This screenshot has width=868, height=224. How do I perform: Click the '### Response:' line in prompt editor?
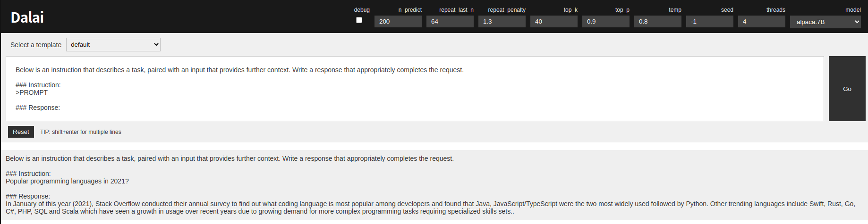coord(38,108)
